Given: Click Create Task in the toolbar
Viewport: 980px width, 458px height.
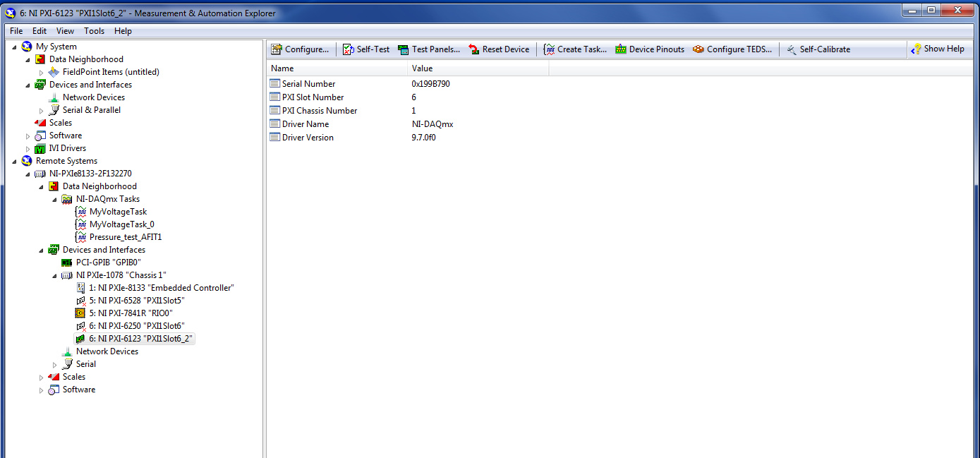Looking at the screenshot, I should click(575, 49).
